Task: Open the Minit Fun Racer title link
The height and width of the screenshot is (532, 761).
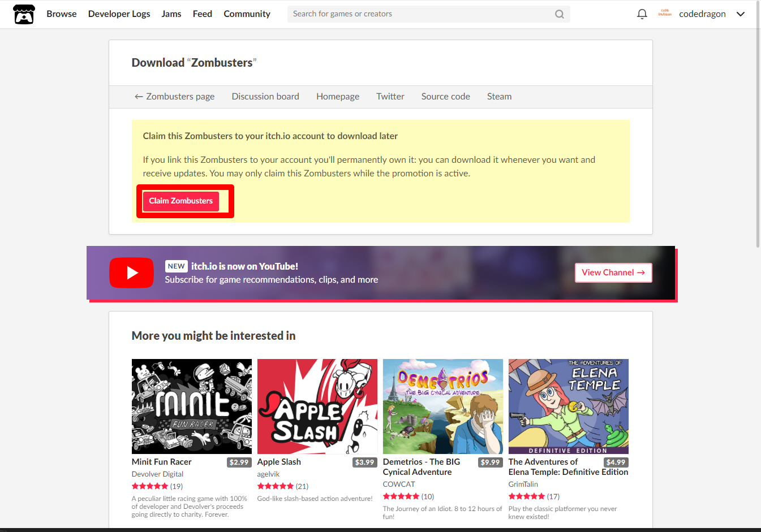Action: coord(162,462)
